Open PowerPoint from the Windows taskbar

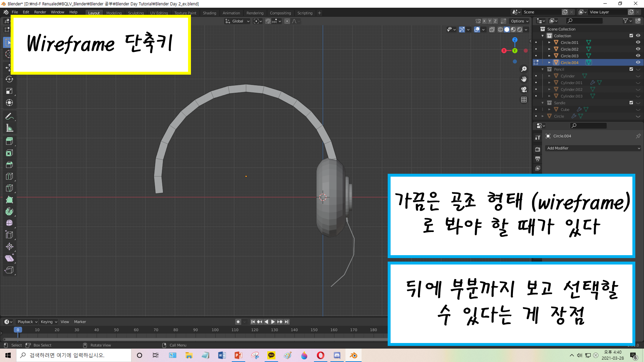238,355
